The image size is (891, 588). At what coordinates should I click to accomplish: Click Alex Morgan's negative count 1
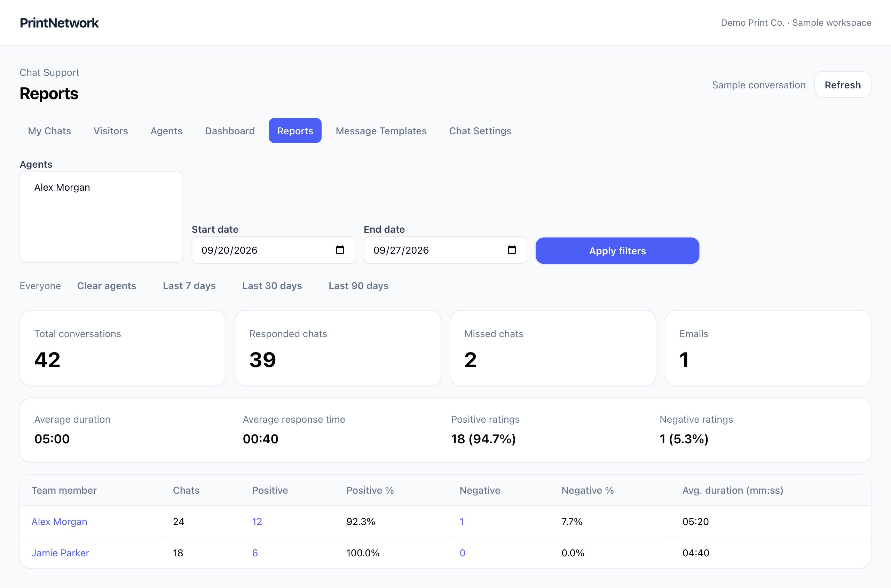[x=462, y=522]
